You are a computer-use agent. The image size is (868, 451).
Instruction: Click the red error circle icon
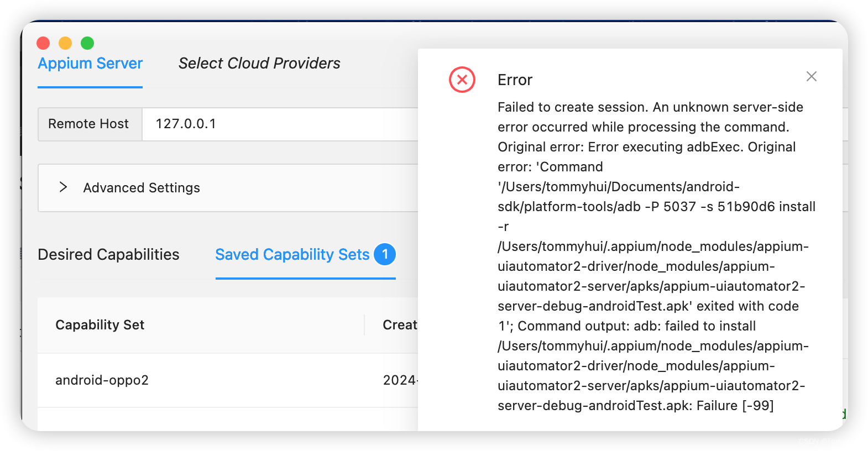pyautogui.click(x=462, y=80)
